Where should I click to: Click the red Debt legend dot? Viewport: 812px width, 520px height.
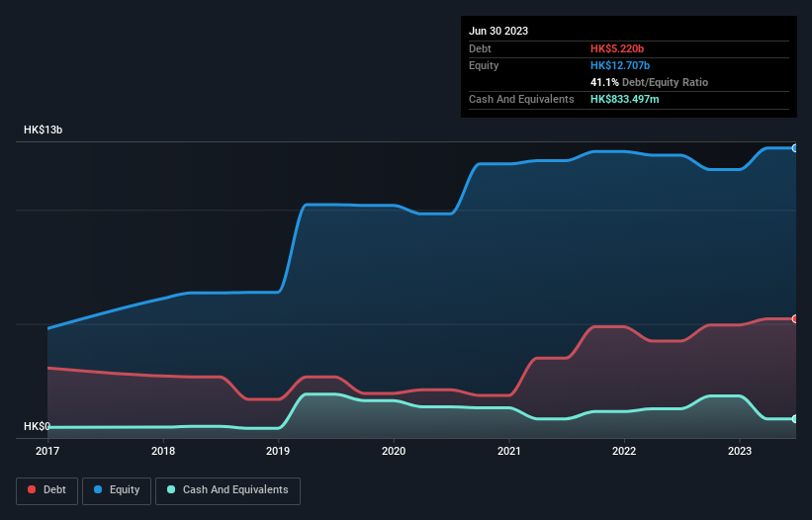(x=32, y=489)
